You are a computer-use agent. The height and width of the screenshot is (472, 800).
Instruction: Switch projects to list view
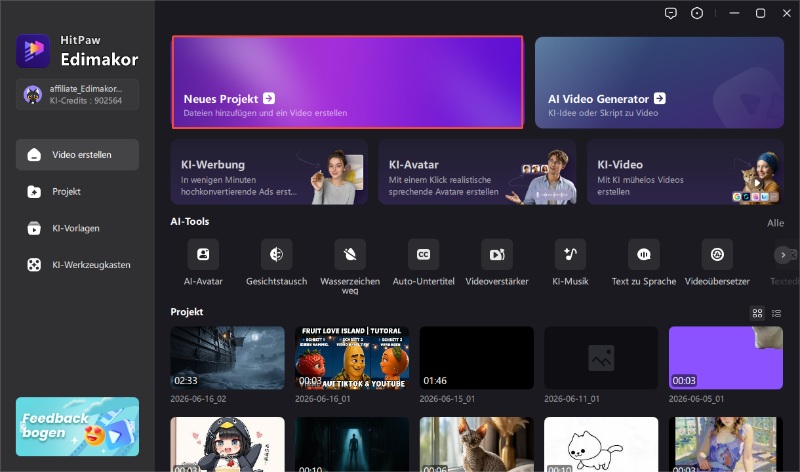coord(777,313)
